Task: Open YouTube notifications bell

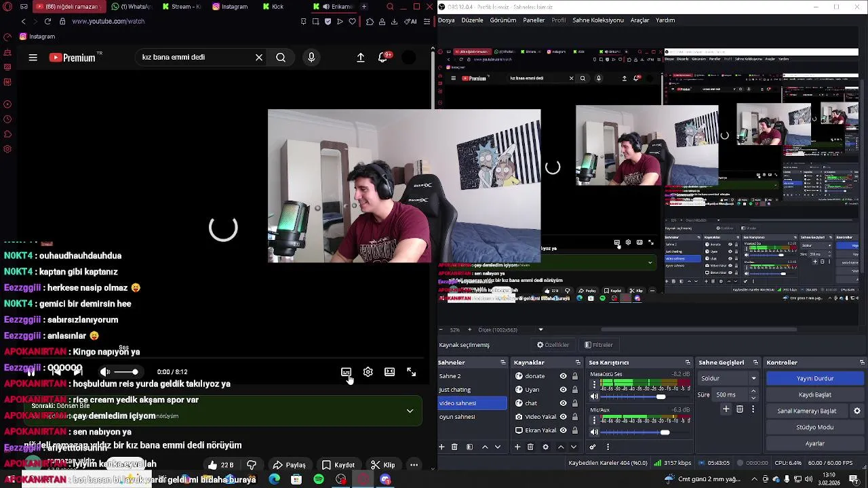Action: click(x=383, y=58)
